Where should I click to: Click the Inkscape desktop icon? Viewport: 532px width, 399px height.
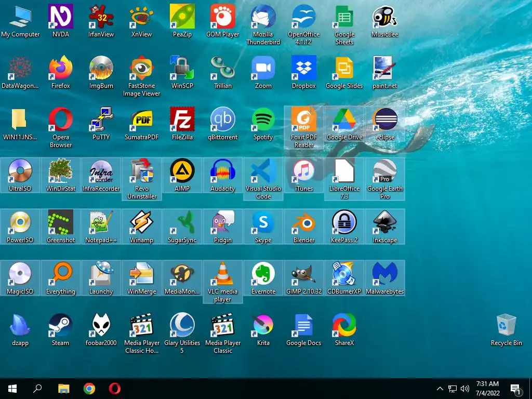[385, 227]
